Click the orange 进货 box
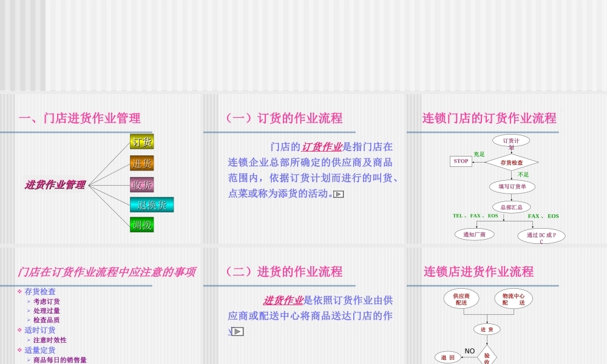This screenshot has width=607, height=364. pos(141,163)
